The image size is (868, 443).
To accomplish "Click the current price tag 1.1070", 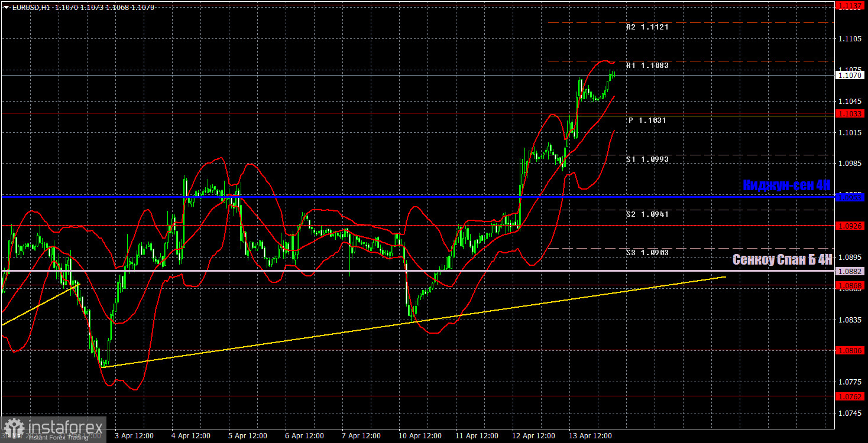I will 850,76.
